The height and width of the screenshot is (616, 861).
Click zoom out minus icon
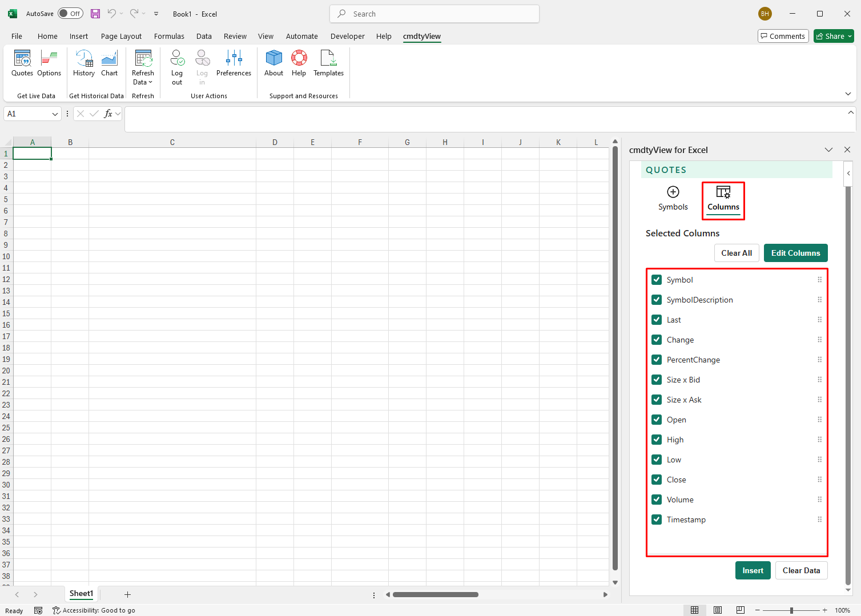coord(758,610)
